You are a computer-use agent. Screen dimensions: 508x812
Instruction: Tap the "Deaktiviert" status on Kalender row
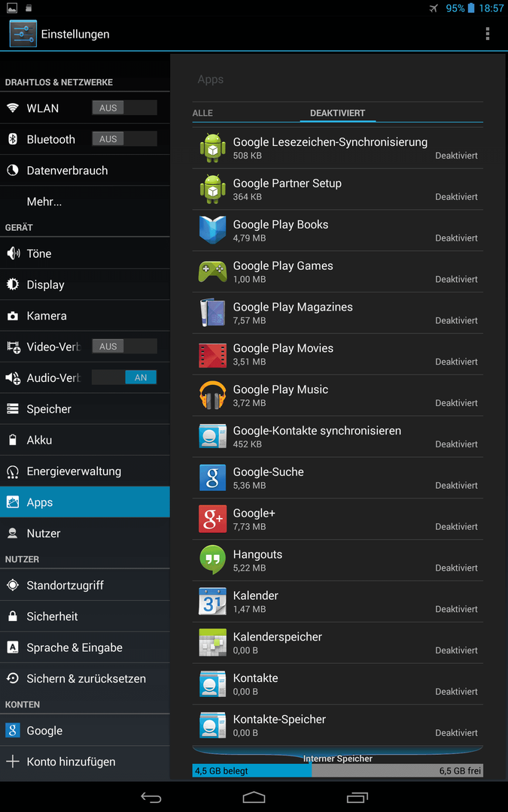pos(456,609)
